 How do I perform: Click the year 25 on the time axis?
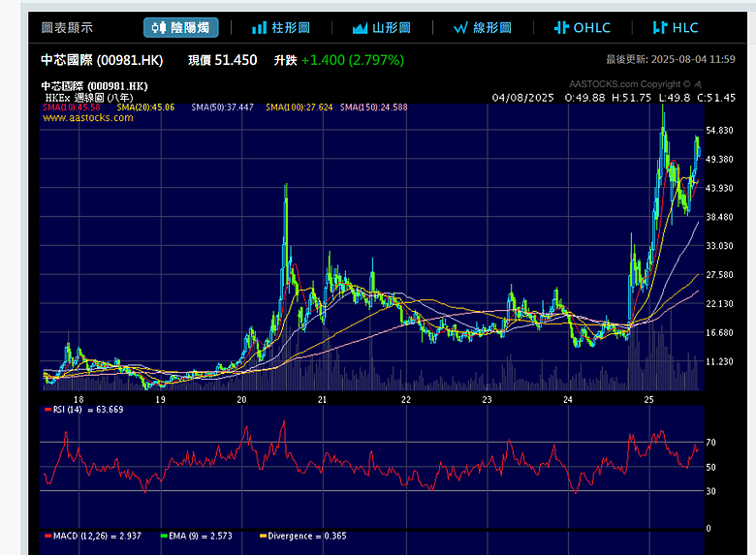649,399
